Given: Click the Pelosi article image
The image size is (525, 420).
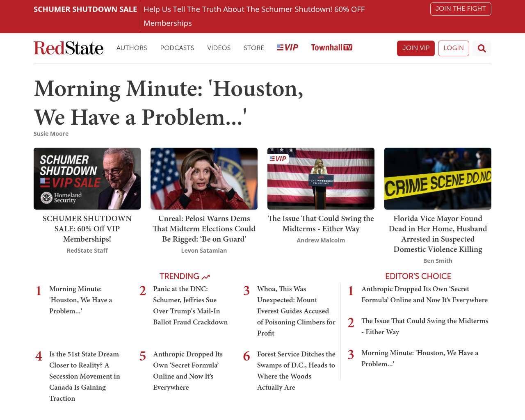Looking at the screenshot, I should pos(204,178).
